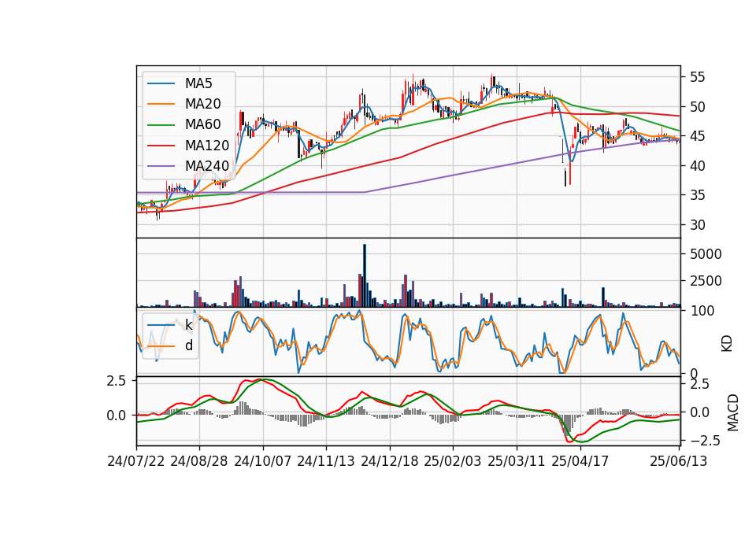Click the 25/04/17 date label
Viewport: 756px width, 543px height.
[580, 461]
